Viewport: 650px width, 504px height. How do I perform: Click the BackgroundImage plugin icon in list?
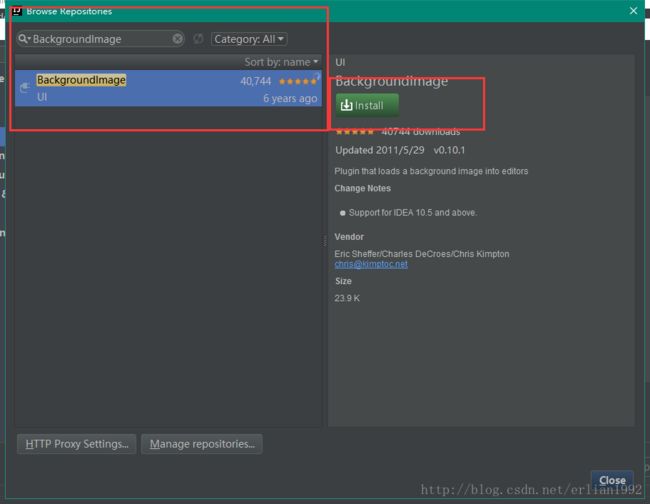(25, 87)
